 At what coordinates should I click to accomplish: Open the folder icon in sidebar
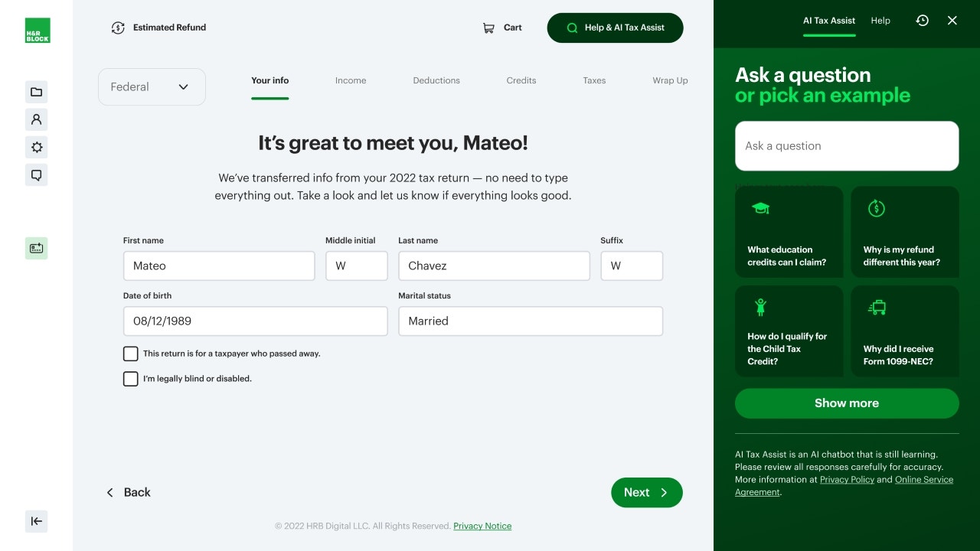pos(36,92)
